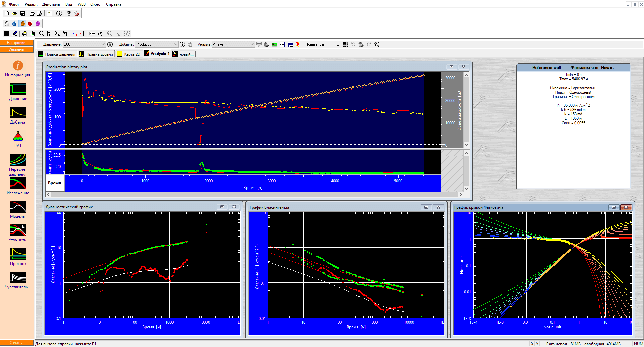Screen dimensions: 644x347
Task: Select the blue gem module icon
Action: tap(14, 24)
